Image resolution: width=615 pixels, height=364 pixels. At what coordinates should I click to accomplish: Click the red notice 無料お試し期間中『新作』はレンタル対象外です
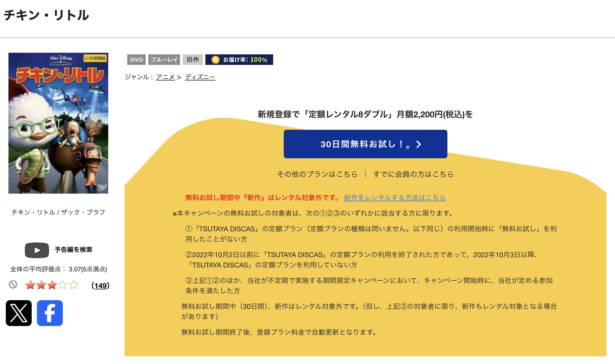pos(263,198)
